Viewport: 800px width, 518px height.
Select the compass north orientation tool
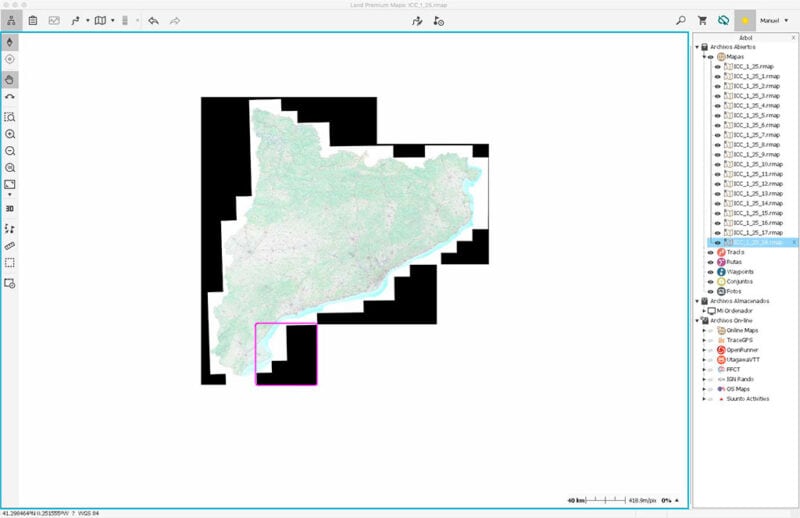(x=10, y=42)
